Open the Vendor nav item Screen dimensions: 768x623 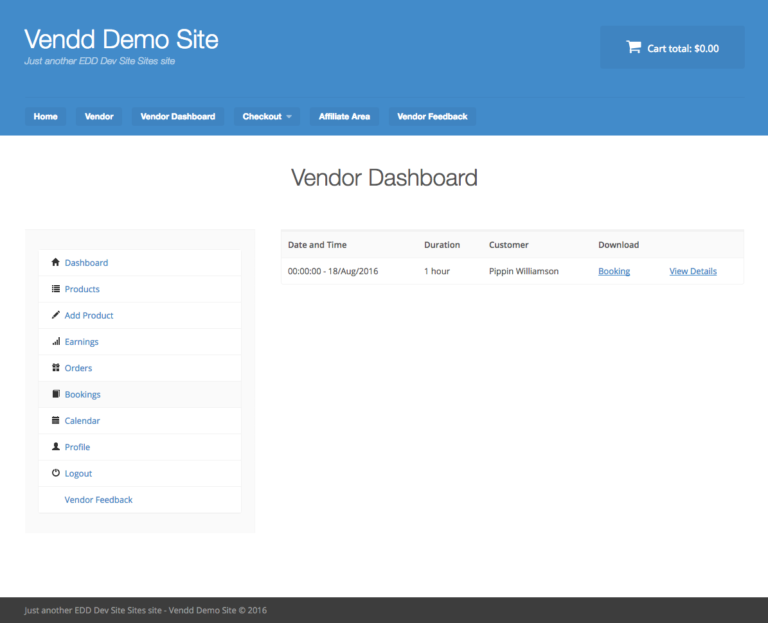pyautogui.click(x=99, y=117)
